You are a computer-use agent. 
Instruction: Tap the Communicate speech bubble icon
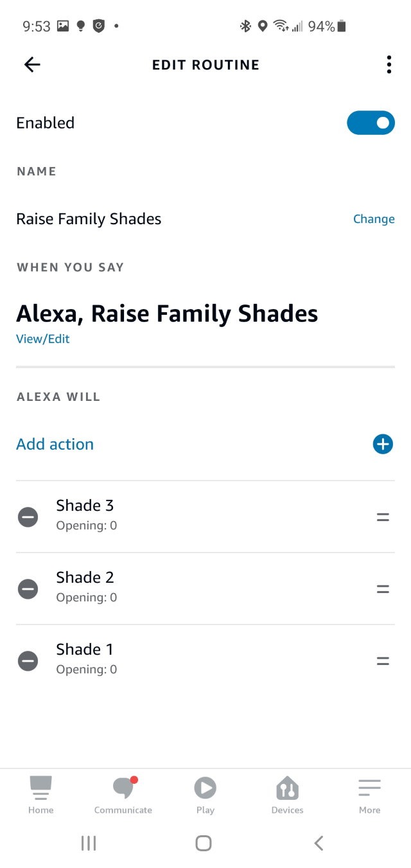point(123,789)
